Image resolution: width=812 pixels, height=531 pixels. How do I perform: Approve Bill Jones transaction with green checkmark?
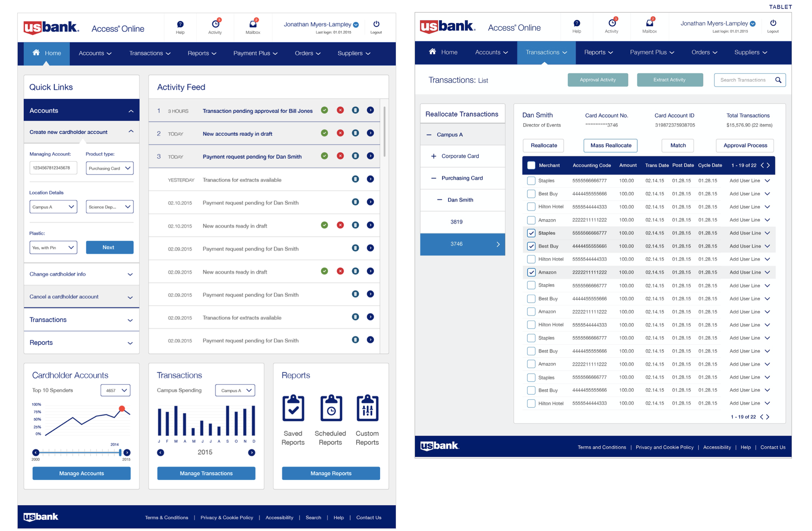point(324,110)
